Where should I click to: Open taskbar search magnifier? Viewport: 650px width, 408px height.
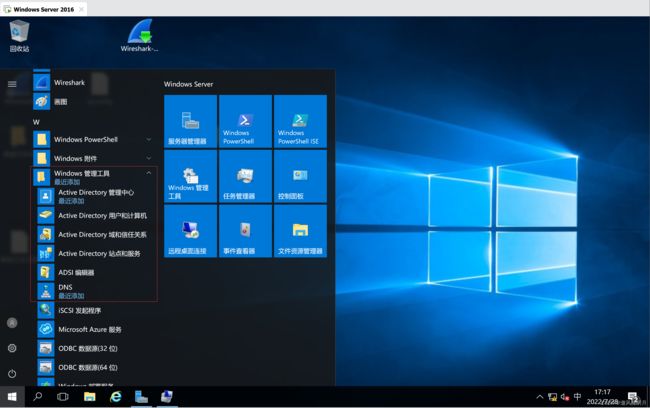38,397
